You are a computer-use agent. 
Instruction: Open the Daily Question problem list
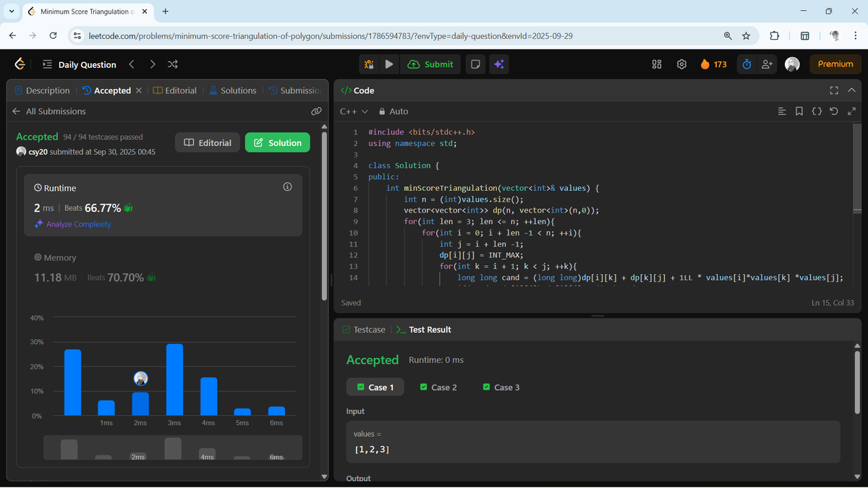[x=80, y=64]
